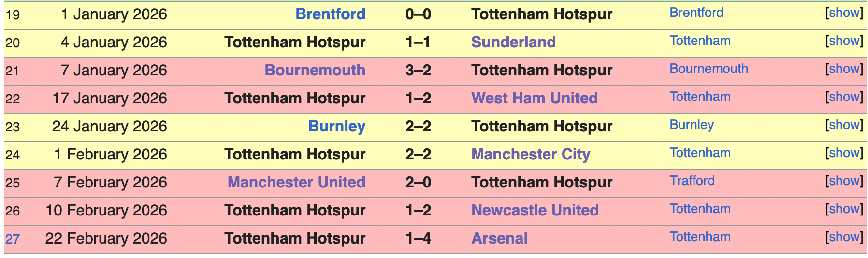Click the bold Burnley team link
The image size is (868, 258).
click(x=336, y=126)
